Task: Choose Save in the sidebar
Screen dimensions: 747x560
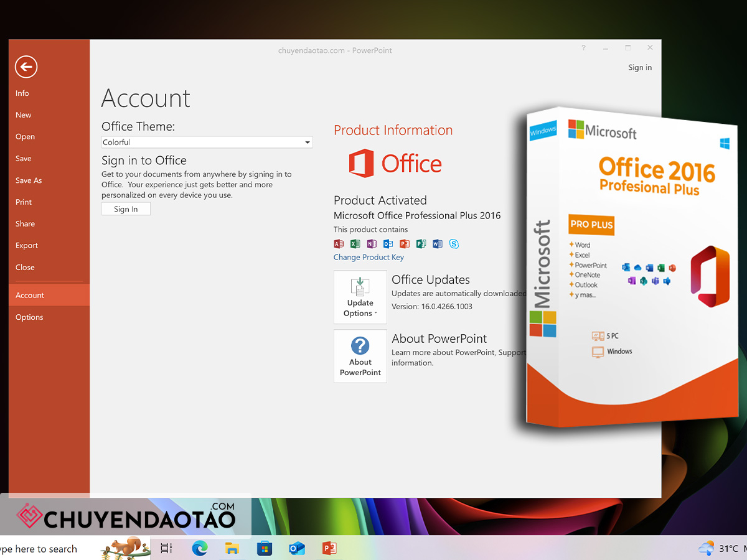Action: [24, 159]
